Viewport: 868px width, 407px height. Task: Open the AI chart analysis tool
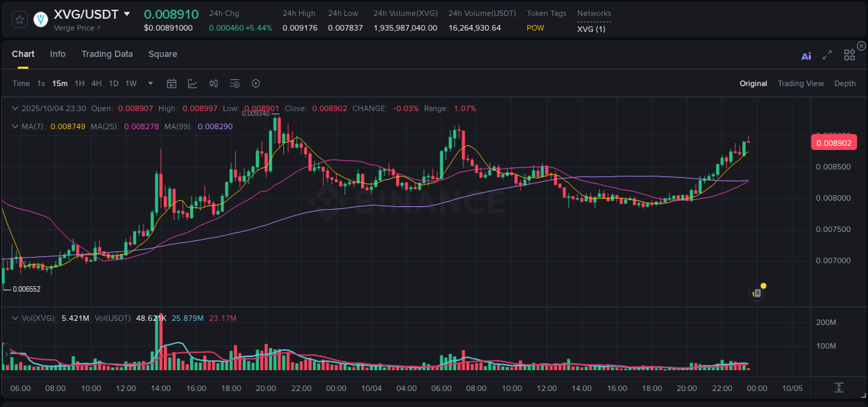coord(806,56)
